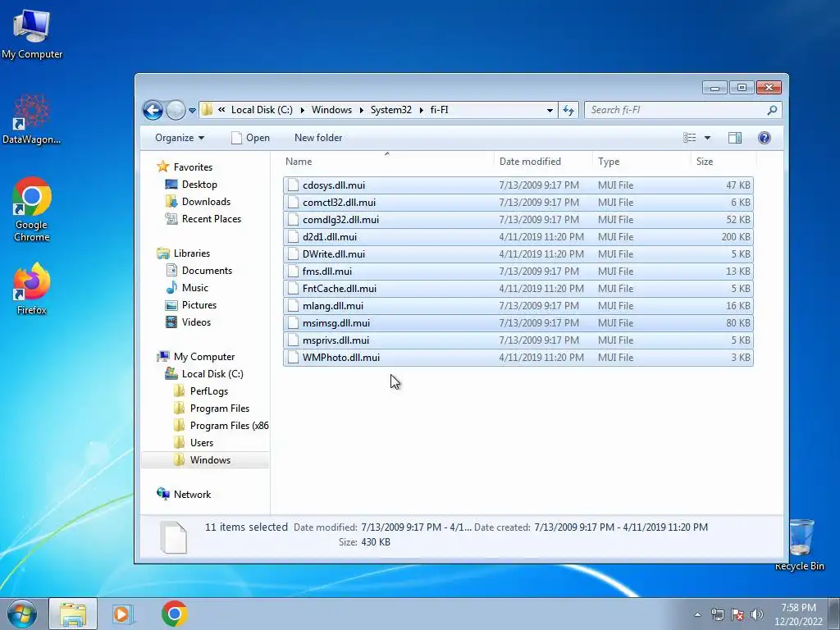Open the Videos library
The height and width of the screenshot is (630, 840).
tap(188, 322)
